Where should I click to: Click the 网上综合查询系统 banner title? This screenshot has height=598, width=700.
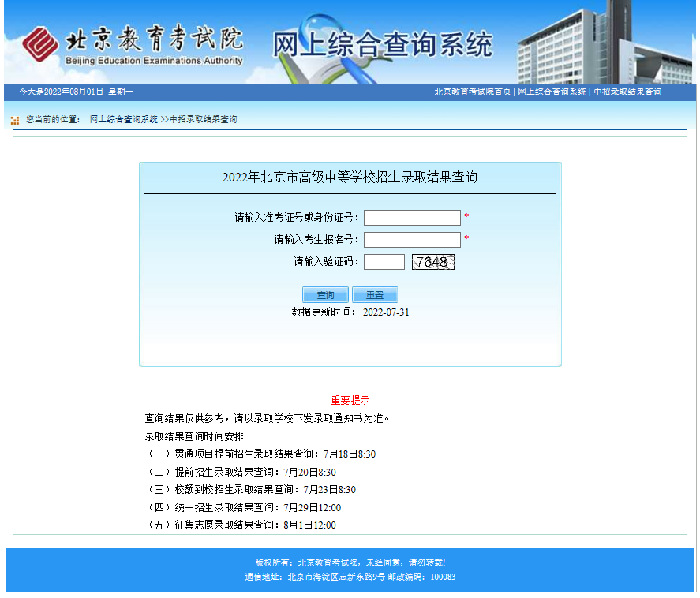point(383,45)
